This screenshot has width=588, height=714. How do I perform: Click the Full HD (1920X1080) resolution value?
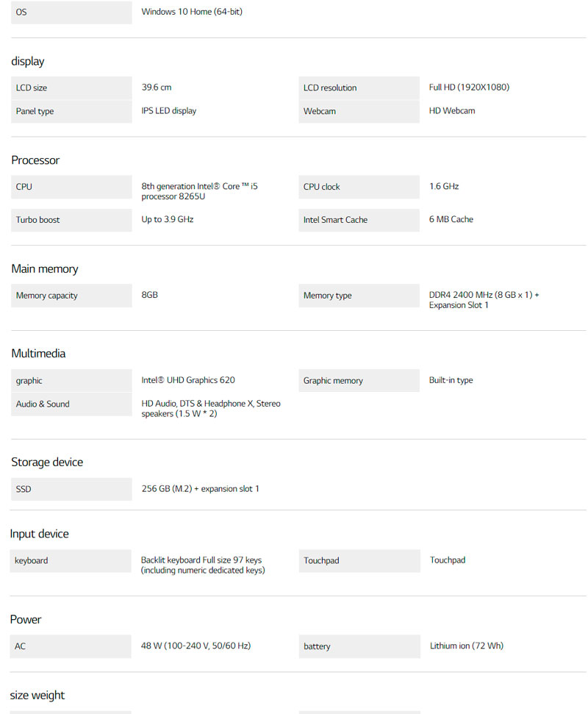[469, 88]
